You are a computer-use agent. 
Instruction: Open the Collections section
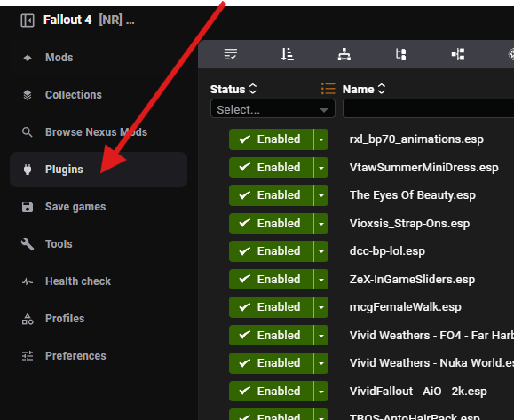99,95
